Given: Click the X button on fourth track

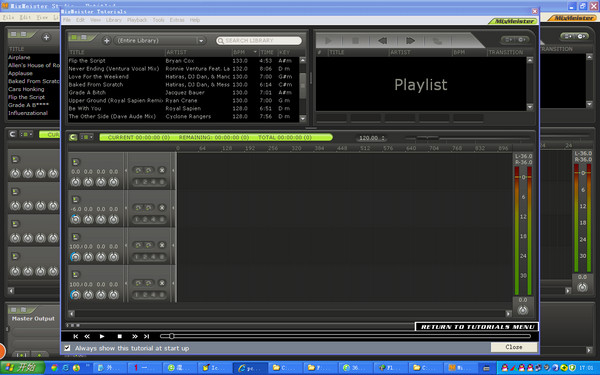Looking at the screenshot, I should (x=162, y=283).
